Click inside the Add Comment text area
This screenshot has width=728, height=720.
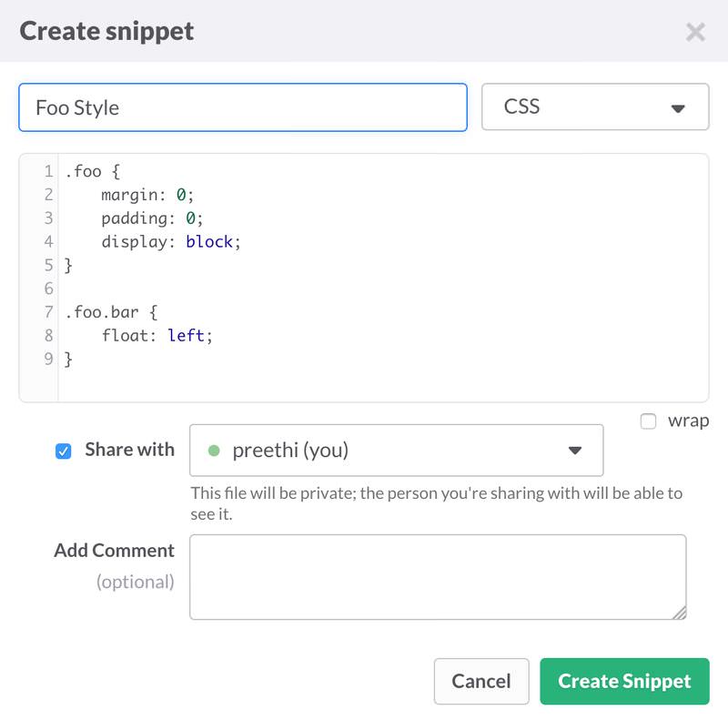[x=437, y=577]
